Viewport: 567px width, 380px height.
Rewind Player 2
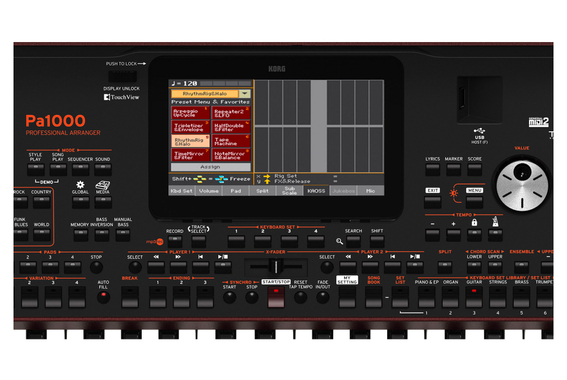coord(348,268)
